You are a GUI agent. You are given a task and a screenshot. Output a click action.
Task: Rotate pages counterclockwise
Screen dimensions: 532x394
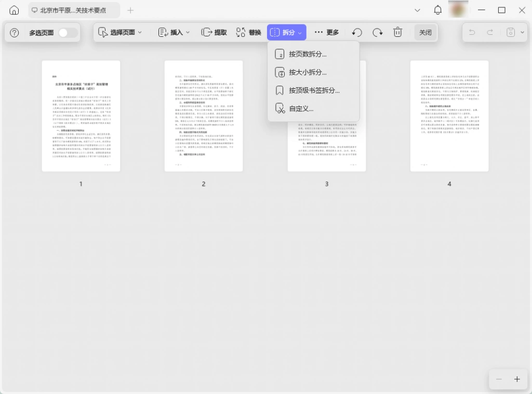click(x=357, y=32)
